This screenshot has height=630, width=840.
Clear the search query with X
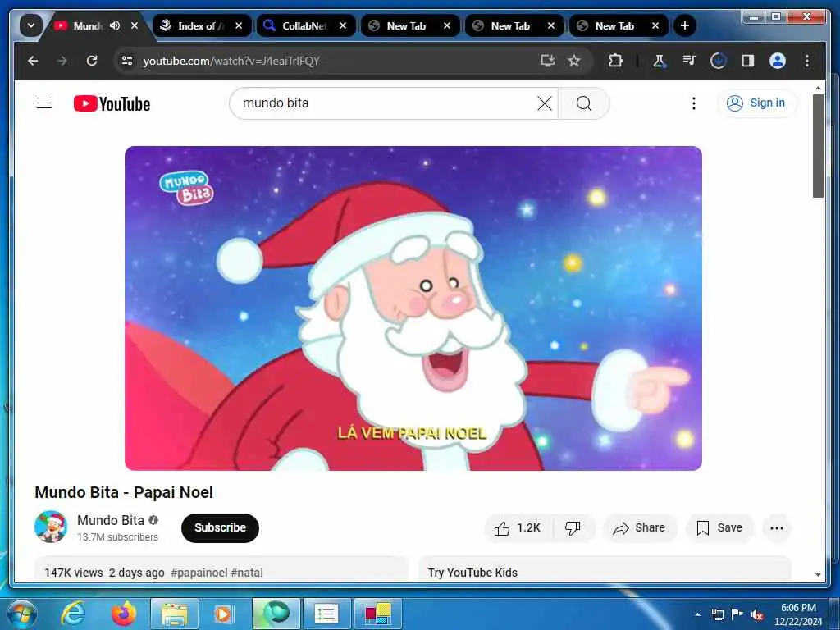coord(545,103)
